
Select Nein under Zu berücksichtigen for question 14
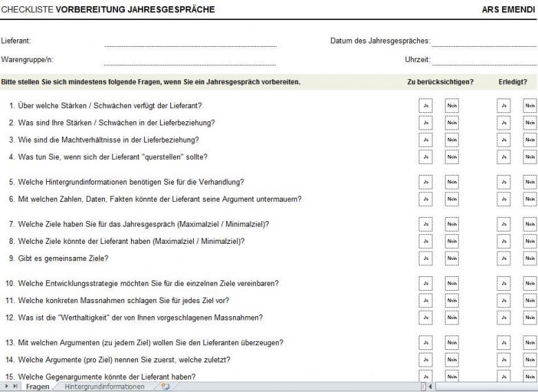tap(452, 360)
